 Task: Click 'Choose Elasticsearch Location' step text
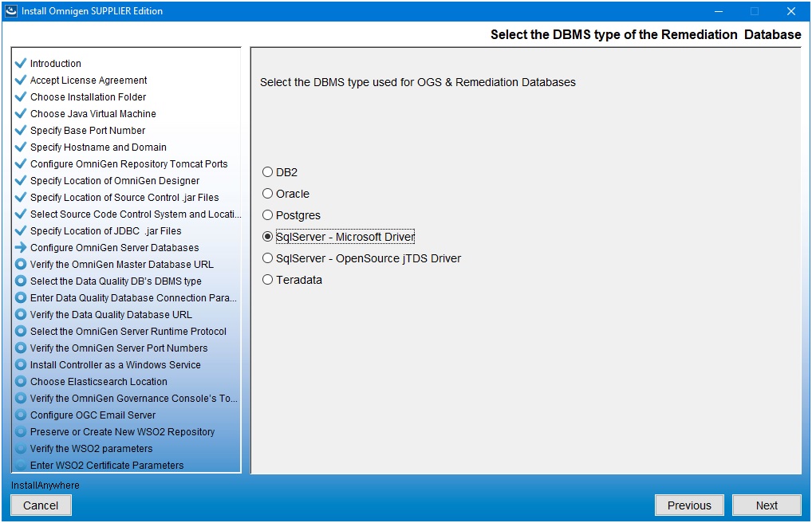[x=98, y=381]
